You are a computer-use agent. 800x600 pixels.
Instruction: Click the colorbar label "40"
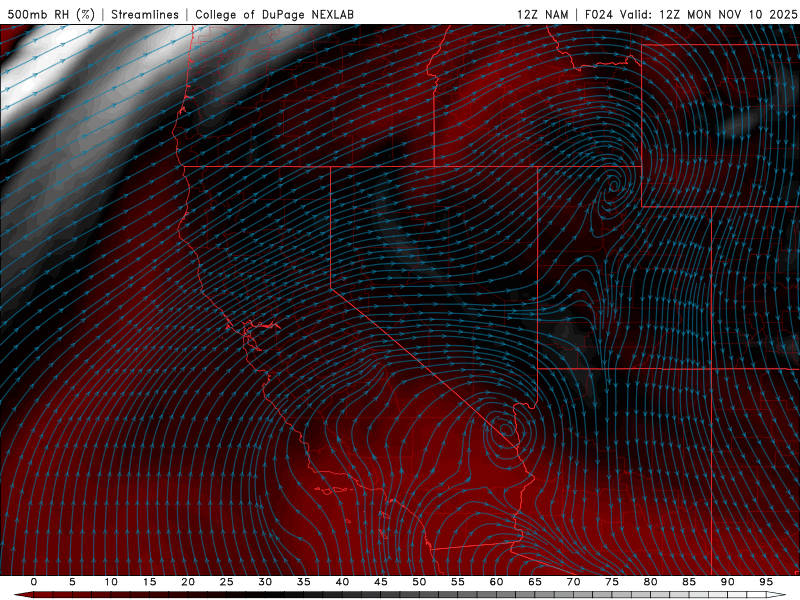tap(342, 582)
